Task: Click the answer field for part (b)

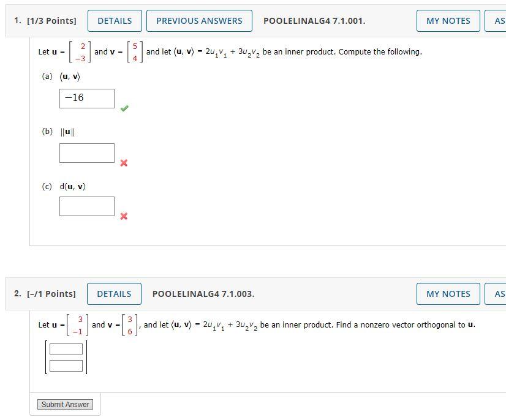Action: [x=86, y=152]
